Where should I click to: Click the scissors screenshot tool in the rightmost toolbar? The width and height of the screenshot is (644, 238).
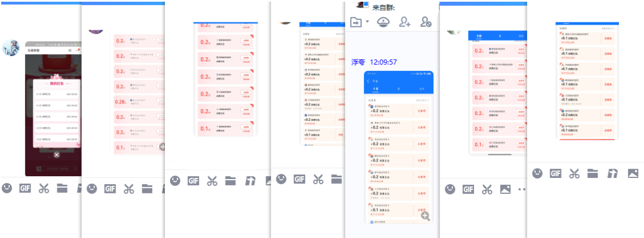point(574,173)
